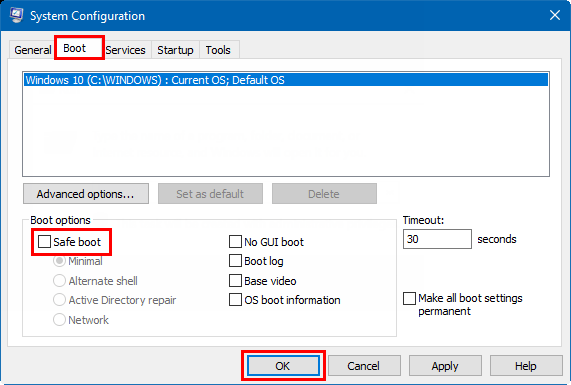Confirm with the OK button
The image size is (571, 385).
[283, 365]
